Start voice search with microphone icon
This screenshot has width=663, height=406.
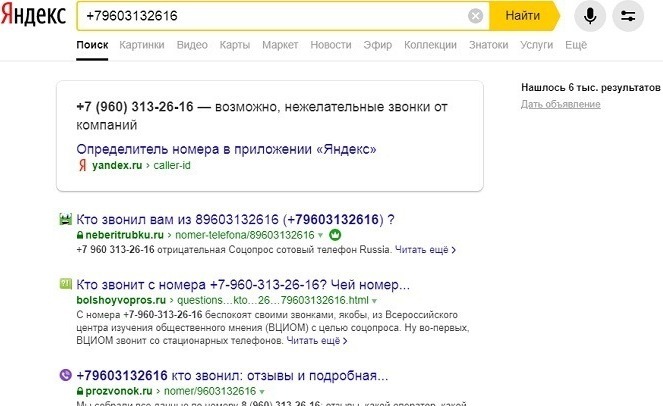[590, 16]
